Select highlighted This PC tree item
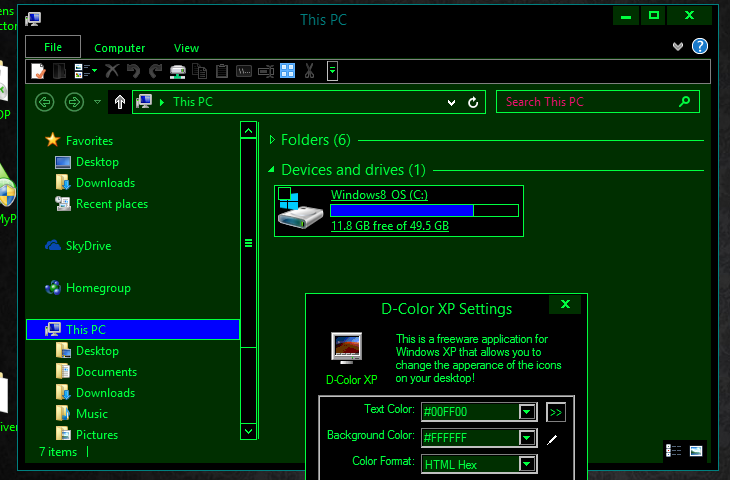730x480 pixels. click(133, 330)
